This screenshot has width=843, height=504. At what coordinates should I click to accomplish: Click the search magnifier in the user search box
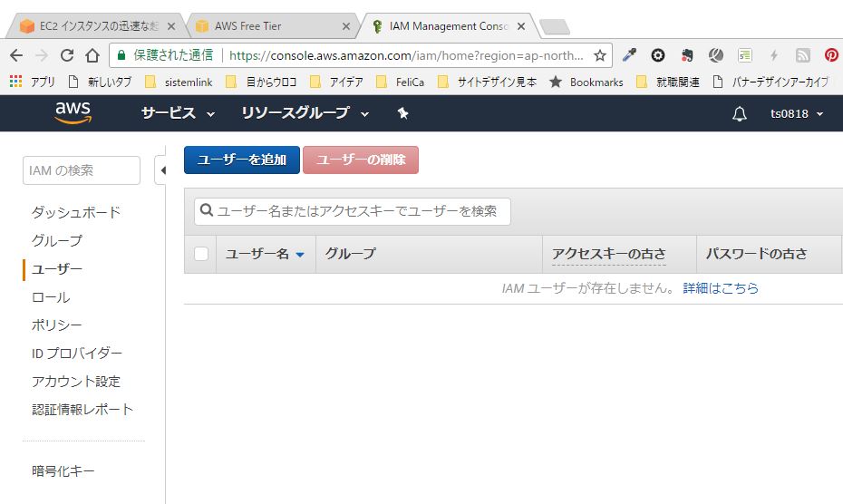pyautogui.click(x=206, y=210)
